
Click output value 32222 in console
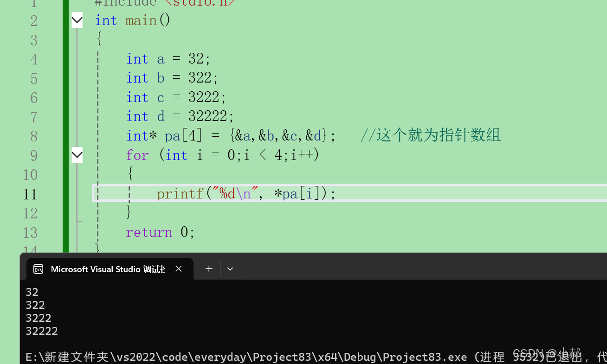(x=42, y=331)
